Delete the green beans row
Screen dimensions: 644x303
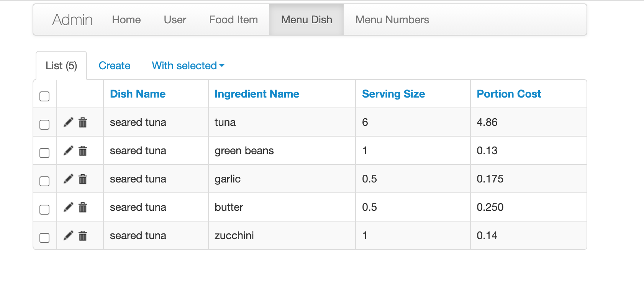point(83,151)
